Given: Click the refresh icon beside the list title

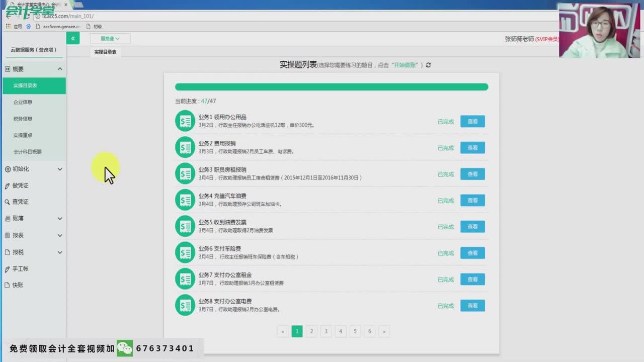Looking at the screenshot, I should click(428, 65).
